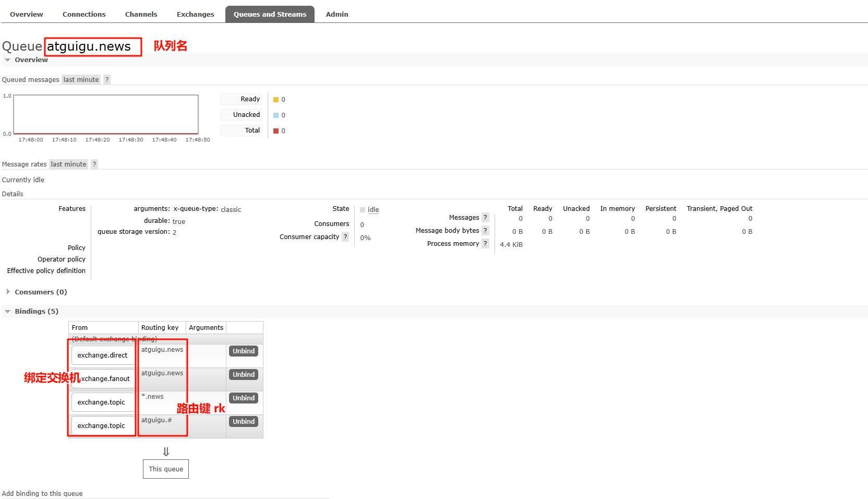Click the red Total color swatch
This screenshot has width=868, height=499.
tap(276, 130)
